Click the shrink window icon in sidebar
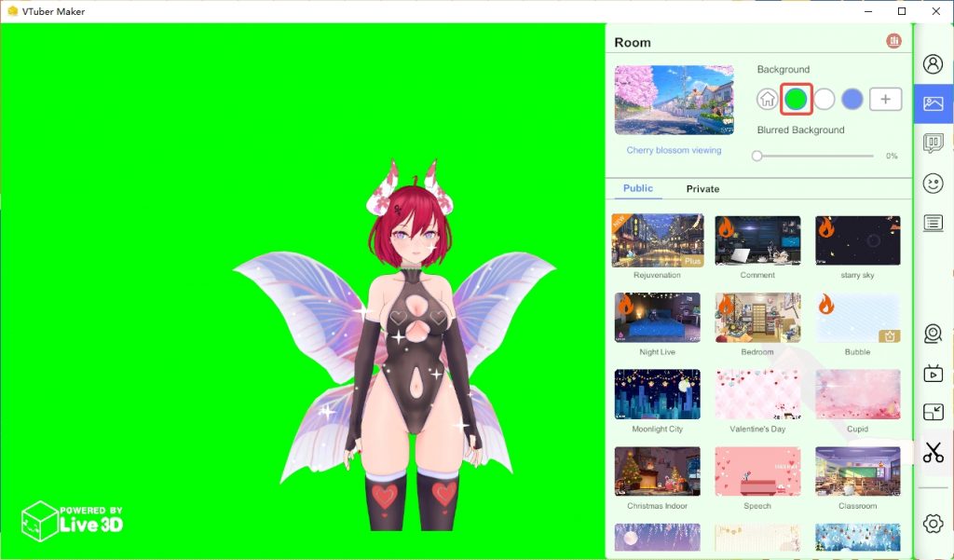The width and height of the screenshot is (954, 560). point(933,412)
